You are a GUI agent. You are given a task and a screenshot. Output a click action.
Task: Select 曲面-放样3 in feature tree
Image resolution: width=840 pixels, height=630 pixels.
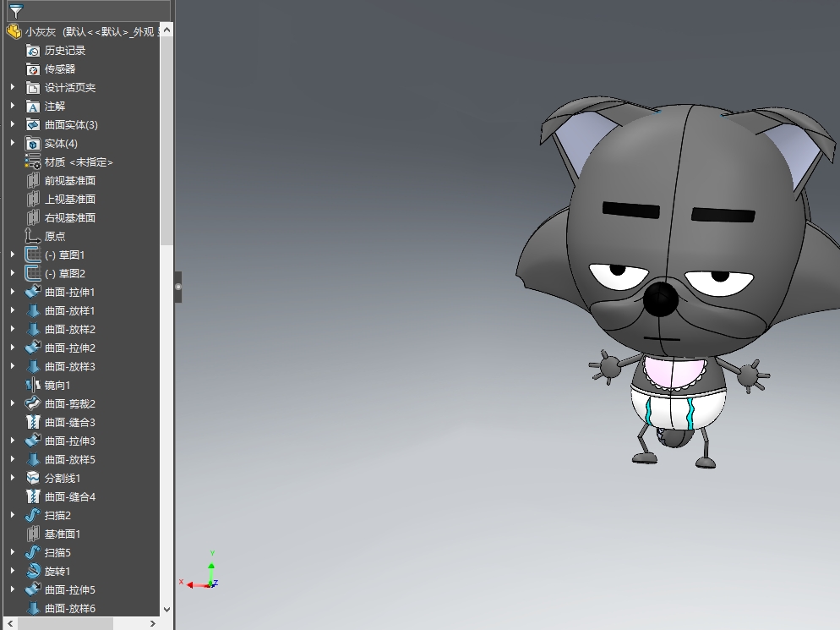click(x=69, y=367)
